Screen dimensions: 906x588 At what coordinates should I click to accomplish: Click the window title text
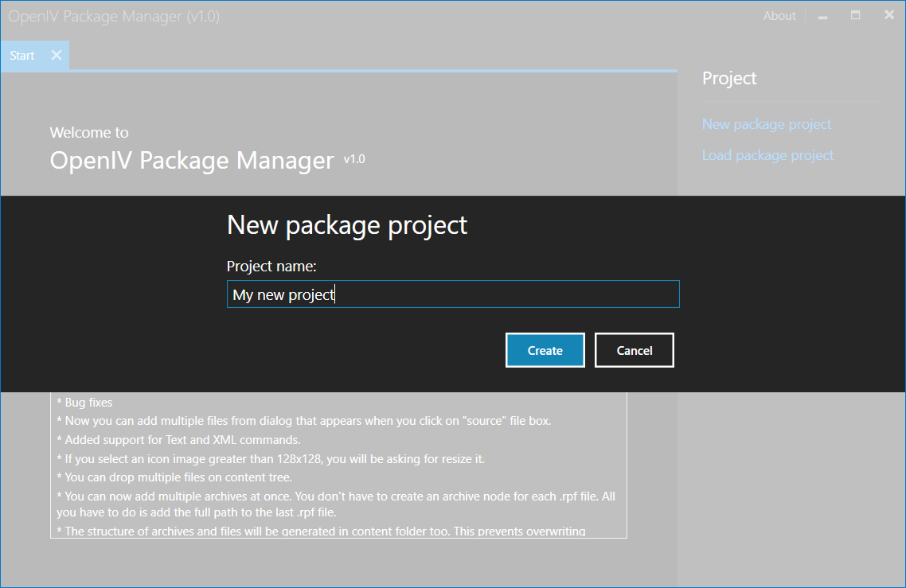[x=114, y=16]
